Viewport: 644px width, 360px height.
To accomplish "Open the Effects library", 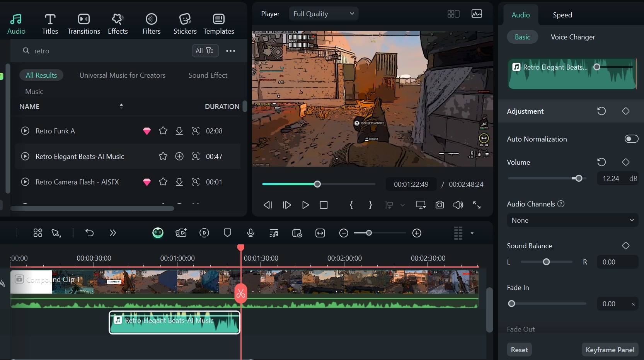I will point(118,24).
